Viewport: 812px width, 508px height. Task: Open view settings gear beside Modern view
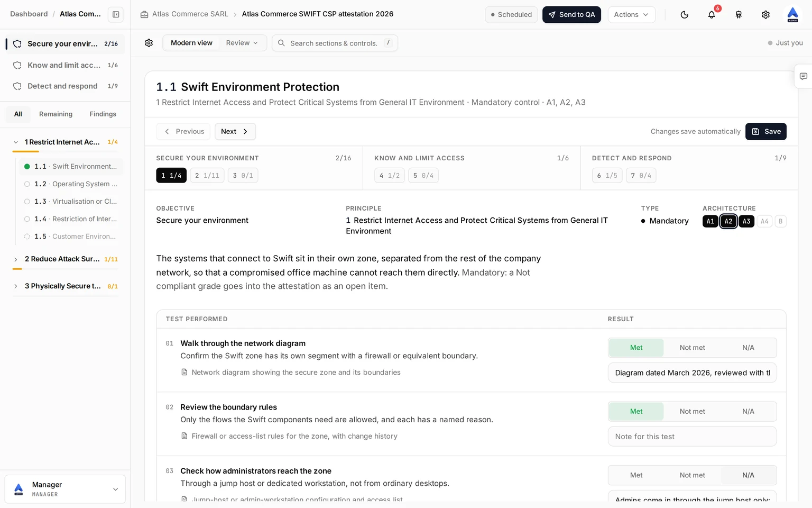click(x=149, y=43)
